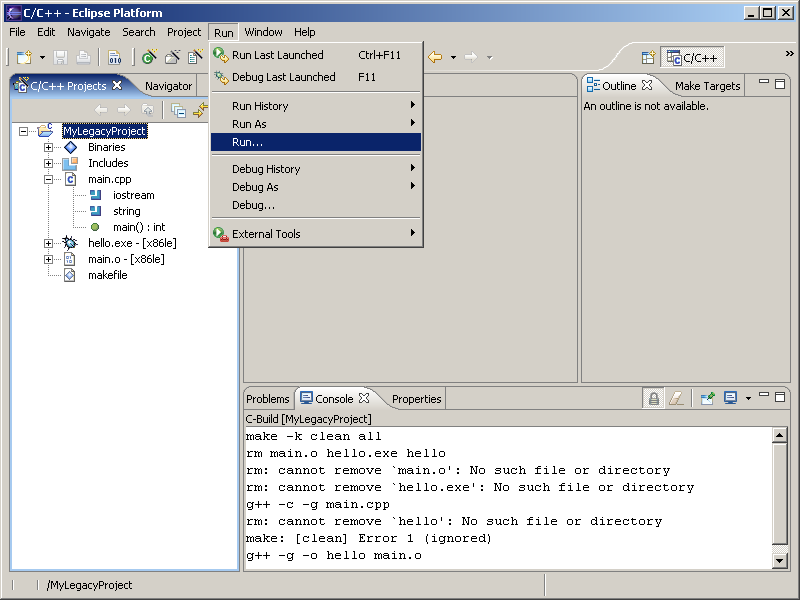The width and height of the screenshot is (800, 600).
Task: Switch to the Make Targets tab
Action: [x=707, y=86]
